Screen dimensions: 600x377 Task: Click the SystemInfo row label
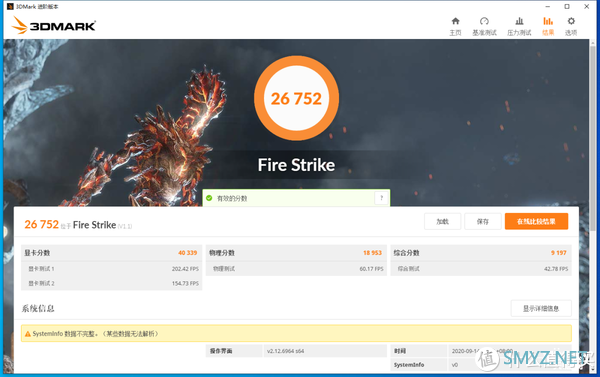(409, 365)
